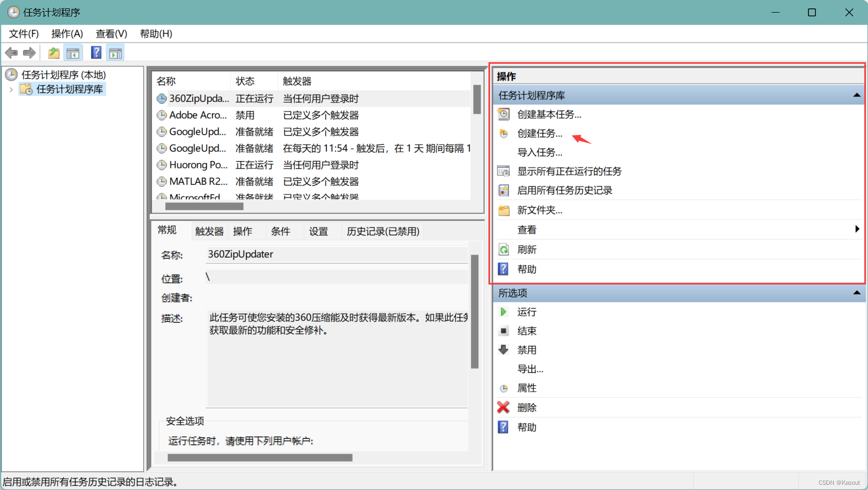
Task: Click the up-one-level folder toolbar icon
Action: (x=54, y=53)
